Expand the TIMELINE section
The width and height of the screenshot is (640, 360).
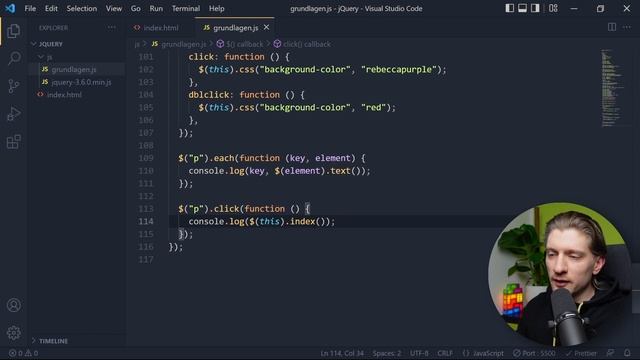(53, 341)
